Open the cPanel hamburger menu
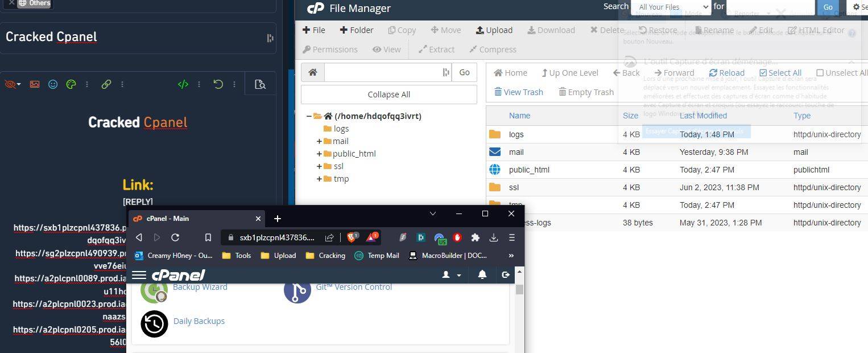 [139, 275]
